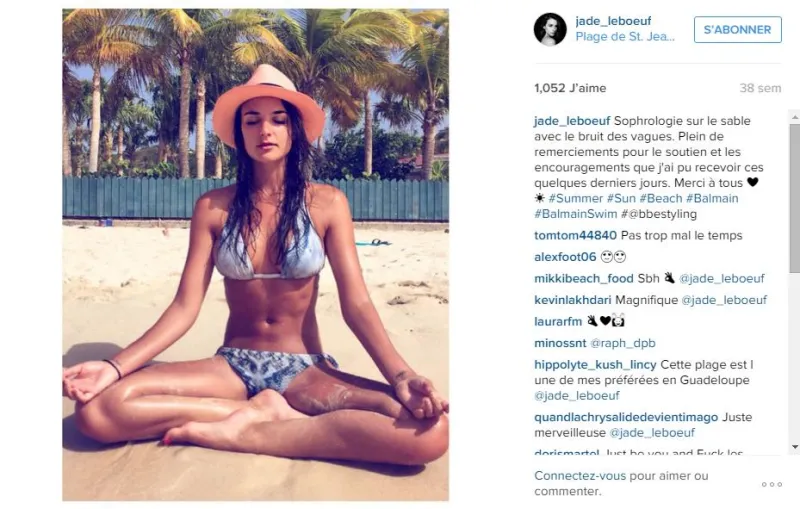Open the three-dots more options menu
This screenshot has width=800, height=509.
tap(771, 484)
